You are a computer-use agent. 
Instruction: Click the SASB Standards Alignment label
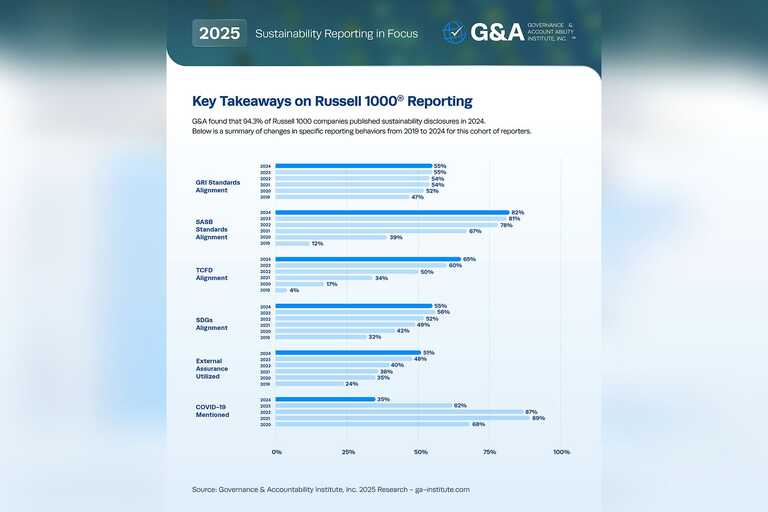(x=212, y=231)
